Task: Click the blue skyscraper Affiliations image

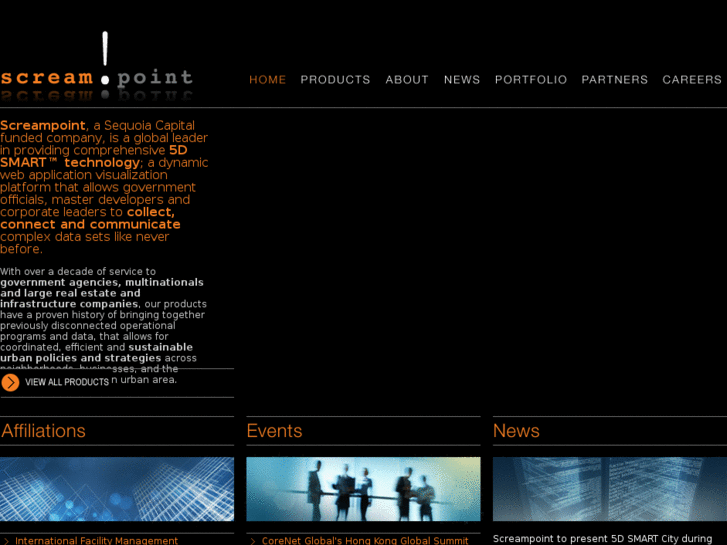Action: point(117,489)
